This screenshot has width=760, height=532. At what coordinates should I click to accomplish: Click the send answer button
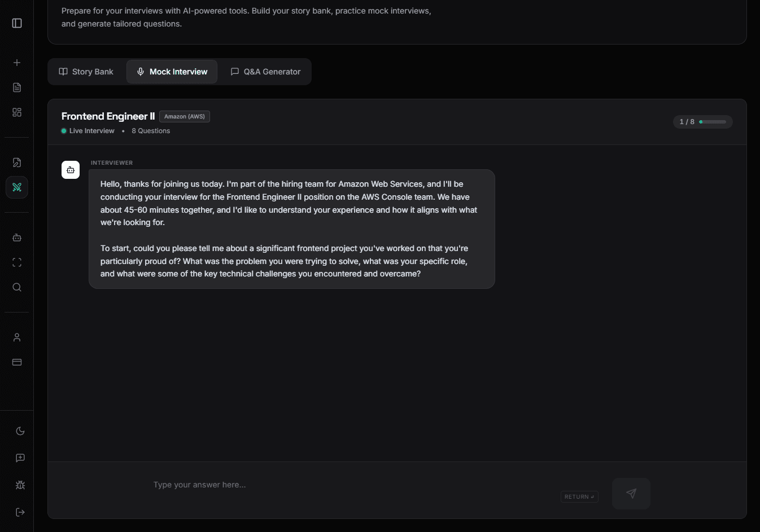coord(631,494)
